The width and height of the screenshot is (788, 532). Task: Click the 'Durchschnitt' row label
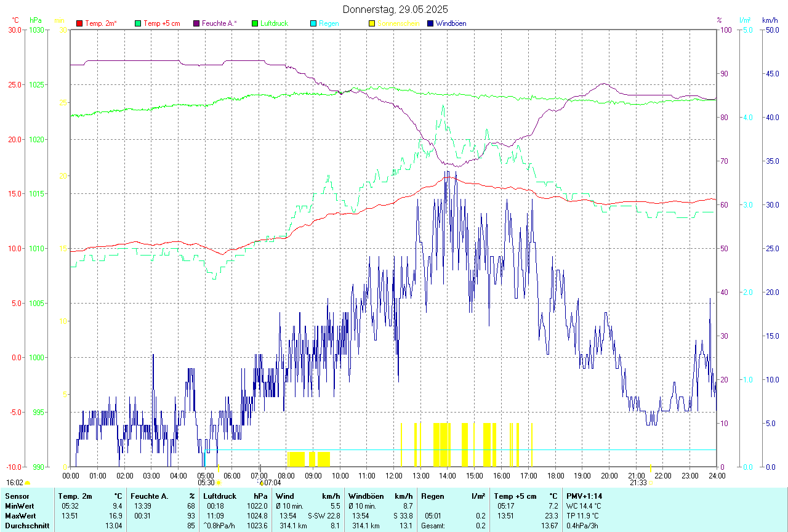click(26, 526)
